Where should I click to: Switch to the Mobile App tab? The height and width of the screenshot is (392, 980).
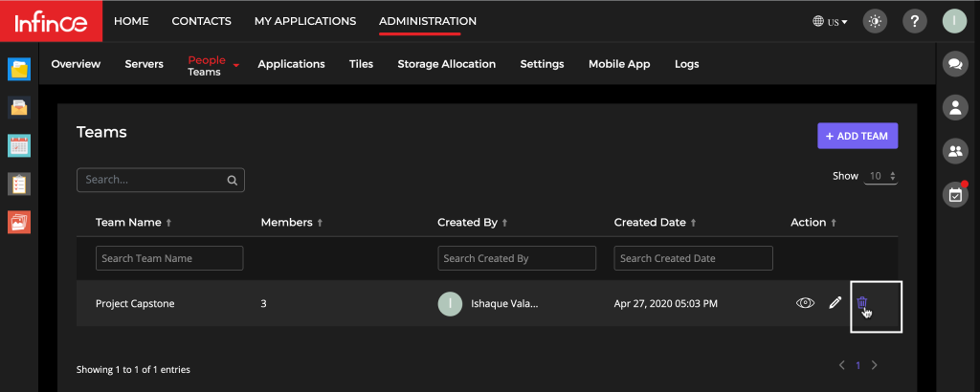619,64
